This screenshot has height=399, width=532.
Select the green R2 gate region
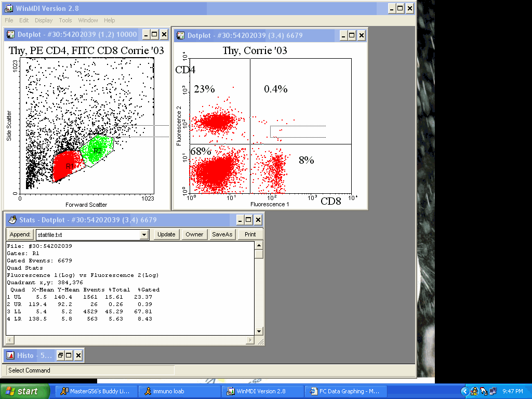(x=98, y=150)
